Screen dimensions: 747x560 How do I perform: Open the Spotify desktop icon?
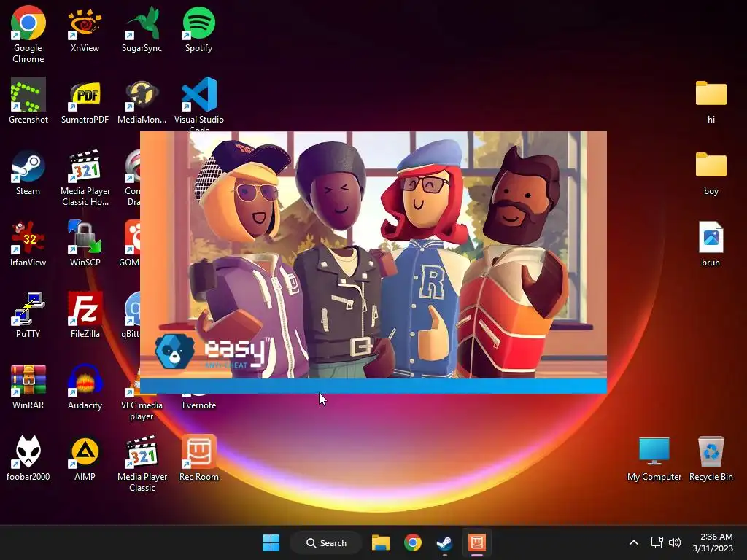click(x=198, y=29)
